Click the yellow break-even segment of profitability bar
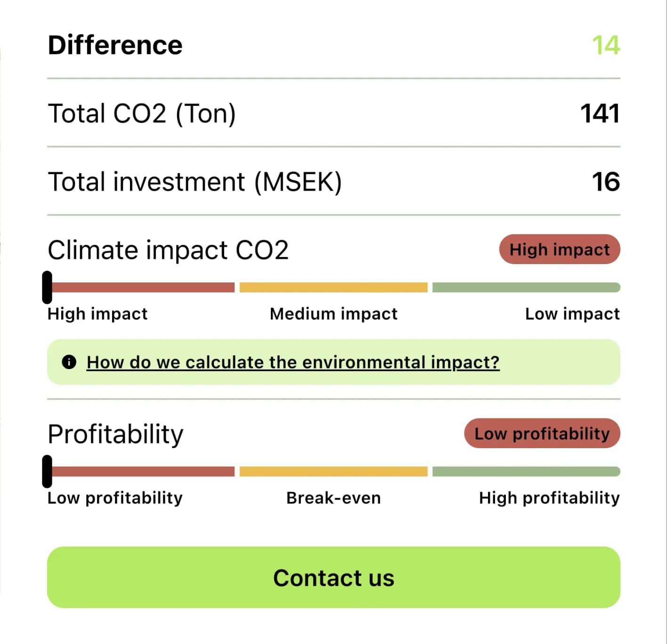 coord(333,472)
